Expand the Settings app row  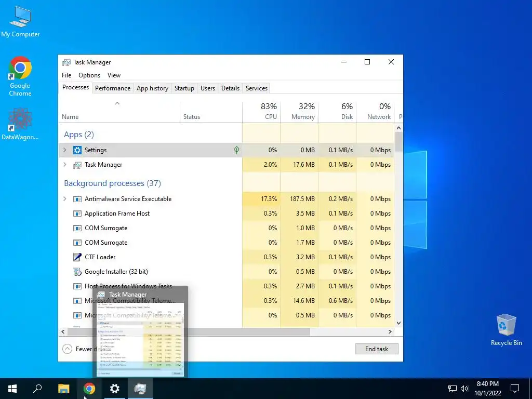pyautogui.click(x=65, y=150)
